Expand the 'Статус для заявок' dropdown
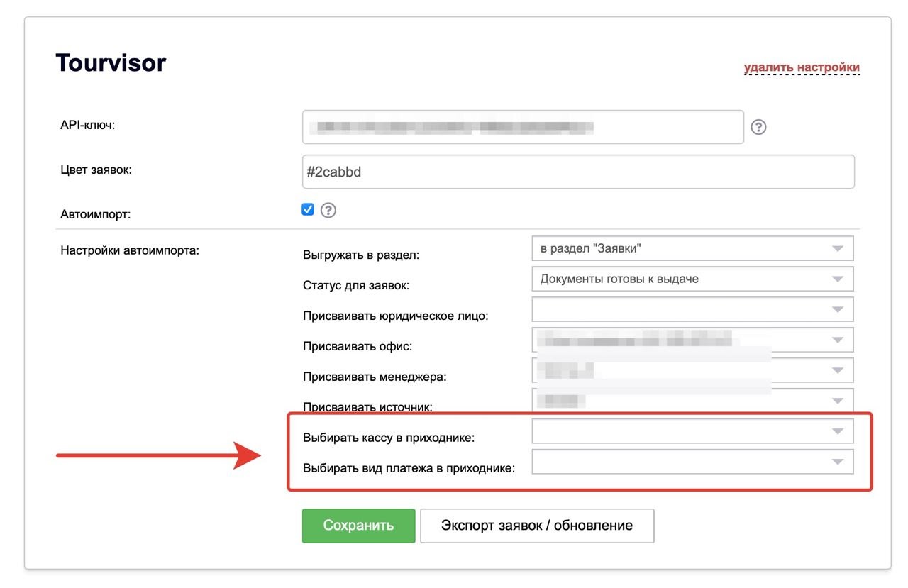 tap(692, 279)
